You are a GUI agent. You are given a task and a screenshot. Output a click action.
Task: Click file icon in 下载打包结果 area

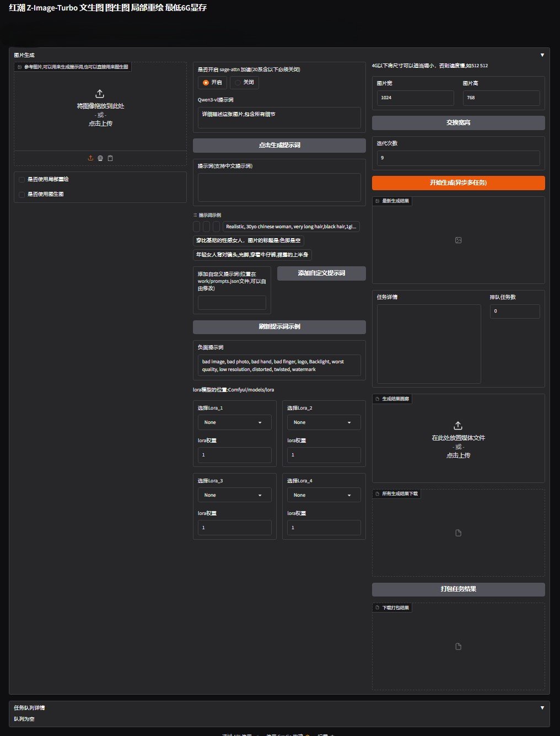coord(458,647)
